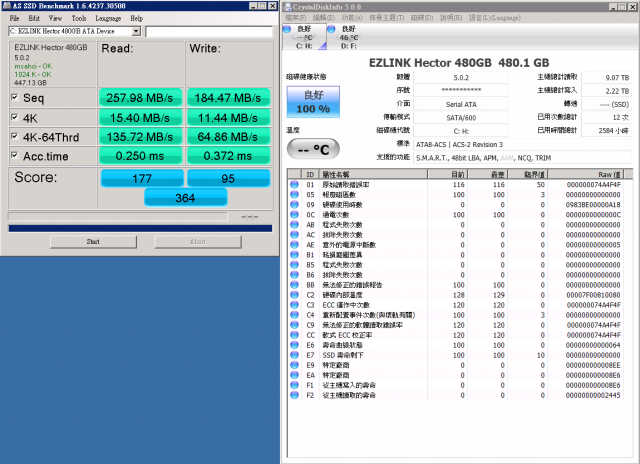Click the read score value 177
Screen dimensions: 640x464
point(142,178)
